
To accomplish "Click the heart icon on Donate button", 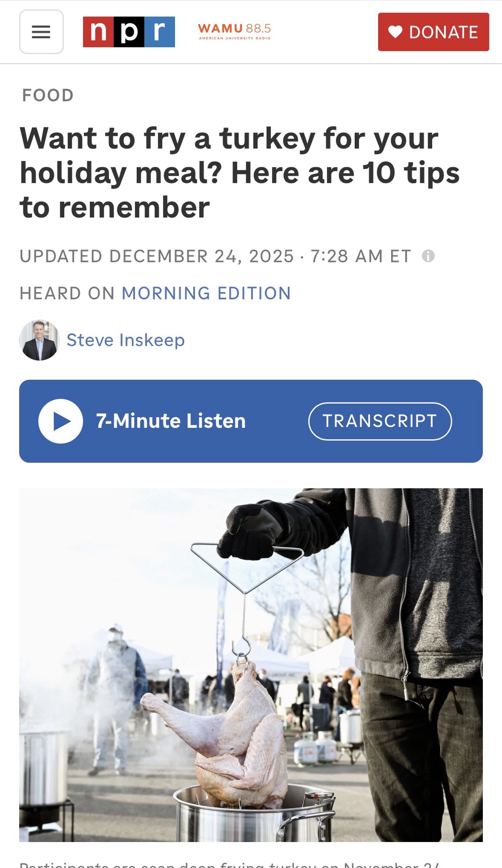I will (395, 32).
